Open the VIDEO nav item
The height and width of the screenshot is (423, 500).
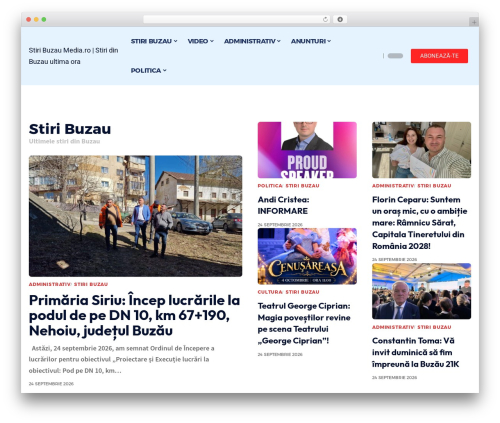pos(198,41)
